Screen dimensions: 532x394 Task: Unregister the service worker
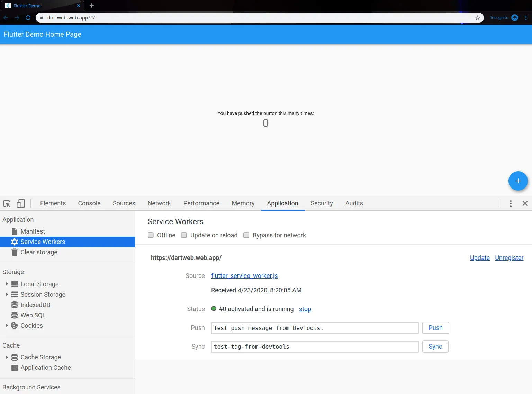[x=509, y=257]
